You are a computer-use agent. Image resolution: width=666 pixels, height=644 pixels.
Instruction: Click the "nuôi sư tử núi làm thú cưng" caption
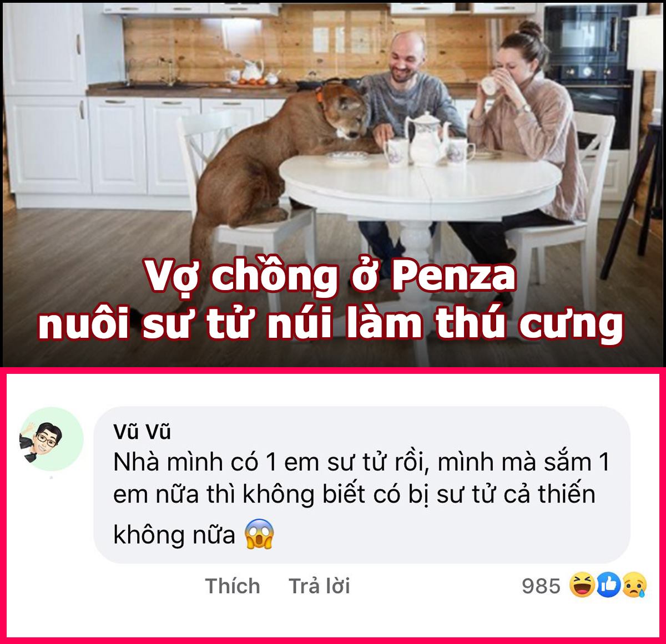pos(331,323)
